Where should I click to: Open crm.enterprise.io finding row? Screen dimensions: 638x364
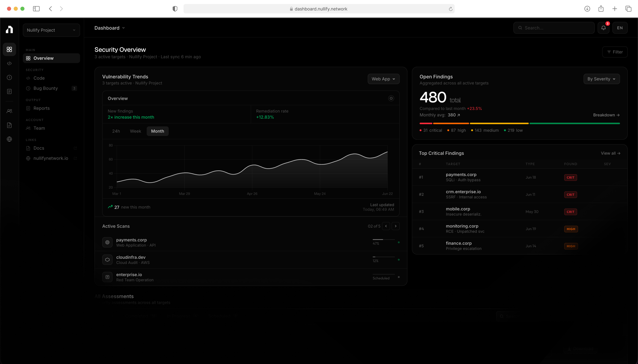(x=519, y=194)
